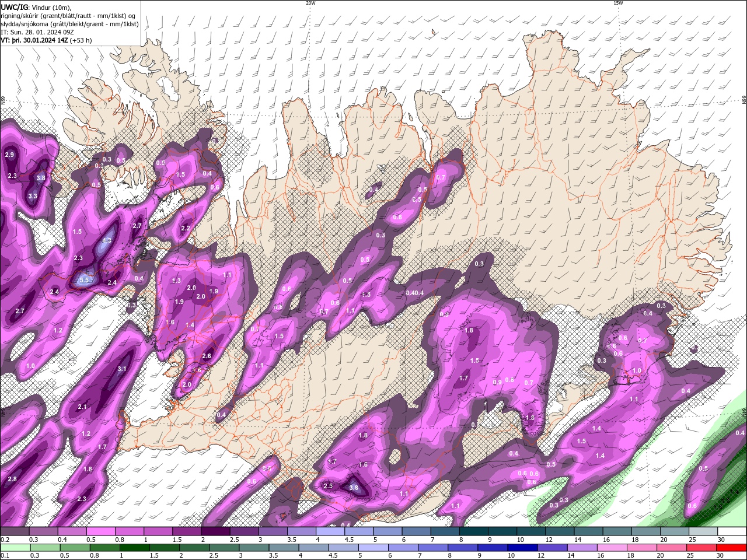Select the bright pink snow swatch at 0.5
Screen dimensions: 747x560
(x=100, y=531)
